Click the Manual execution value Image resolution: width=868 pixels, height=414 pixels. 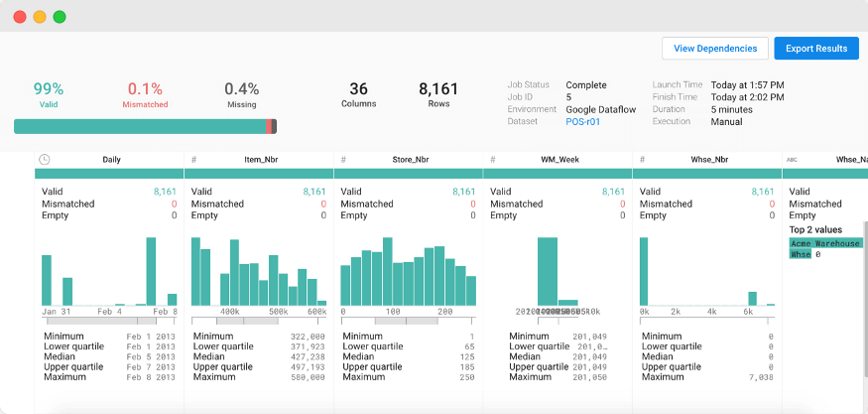[x=726, y=122]
